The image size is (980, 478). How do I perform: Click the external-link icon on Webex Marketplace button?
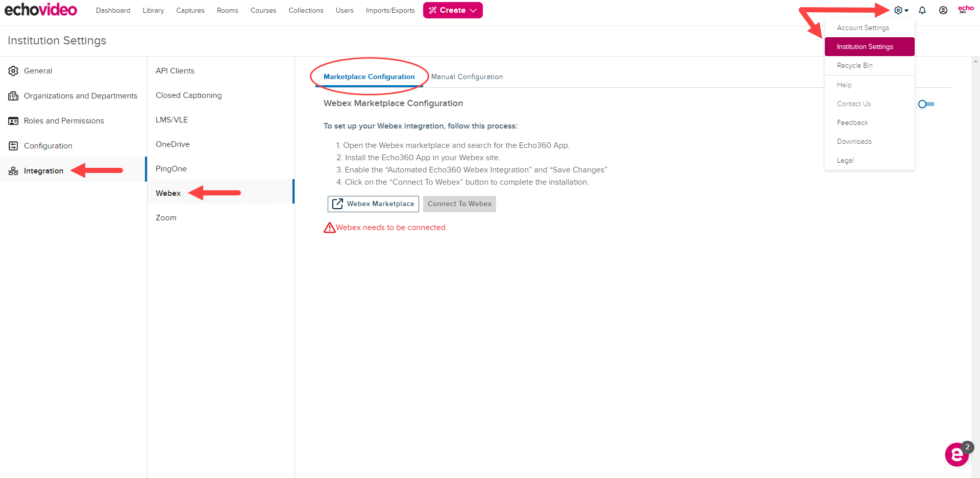338,204
